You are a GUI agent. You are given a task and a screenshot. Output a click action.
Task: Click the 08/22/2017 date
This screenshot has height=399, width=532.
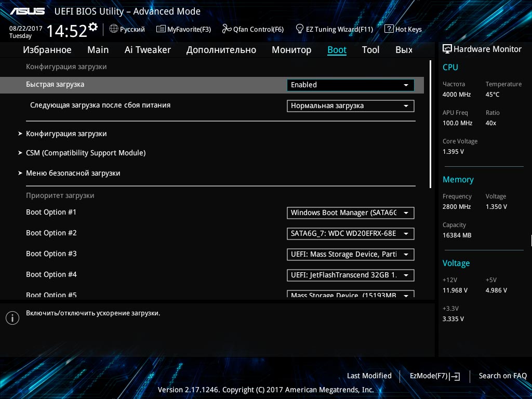(26, 29)
